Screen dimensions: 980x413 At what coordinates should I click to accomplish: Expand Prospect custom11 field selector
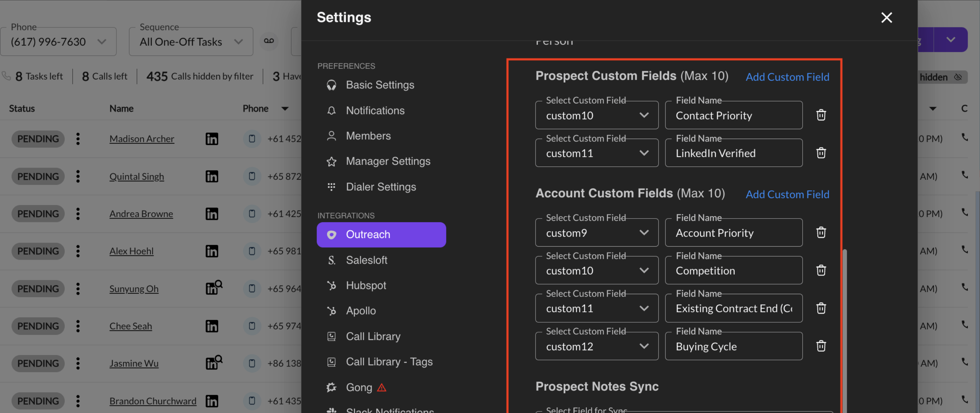[x=596, y=153]
